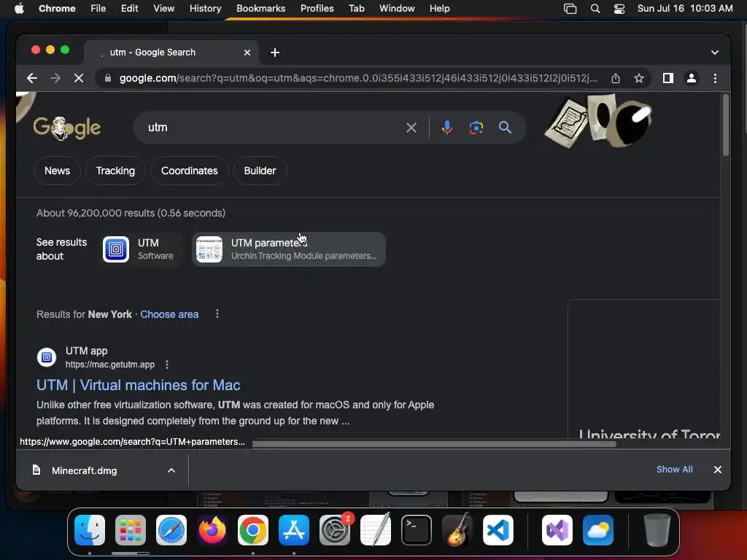The image size is (747, 560).
Task: Select the Builder filter chip
Action: pos(260,171)
